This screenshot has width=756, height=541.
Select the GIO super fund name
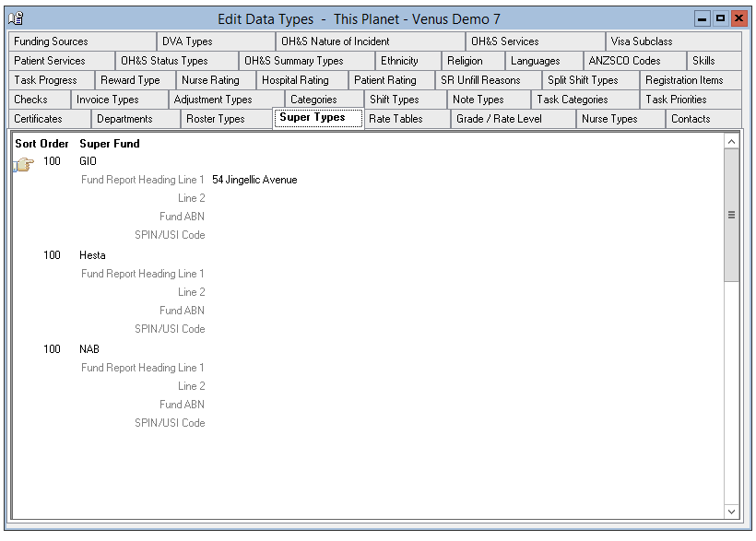point(88,161)
